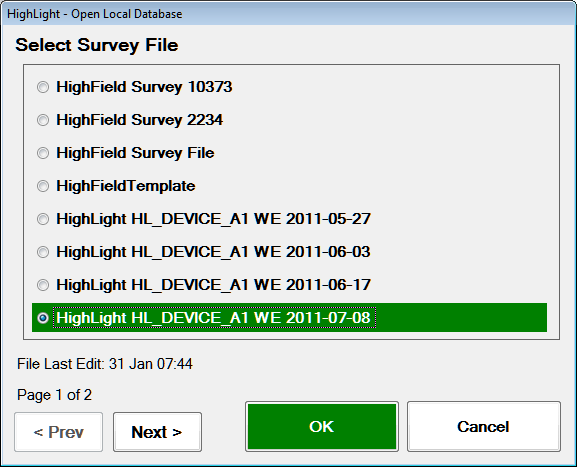Viewport: 577px width, 467px height.
Task: Pick radio for HL_DEVICE_A1 WE 2011-06-03
Action: pos(43,252)
